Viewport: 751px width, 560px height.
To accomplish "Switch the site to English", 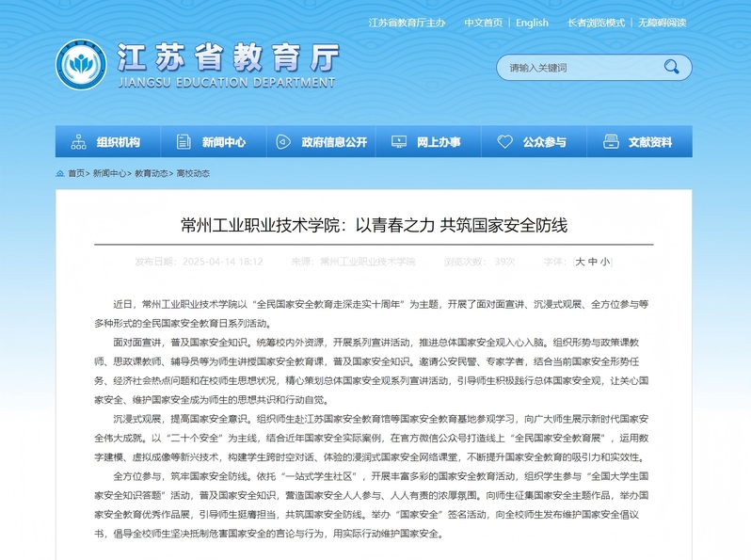I will click(532, 23).
